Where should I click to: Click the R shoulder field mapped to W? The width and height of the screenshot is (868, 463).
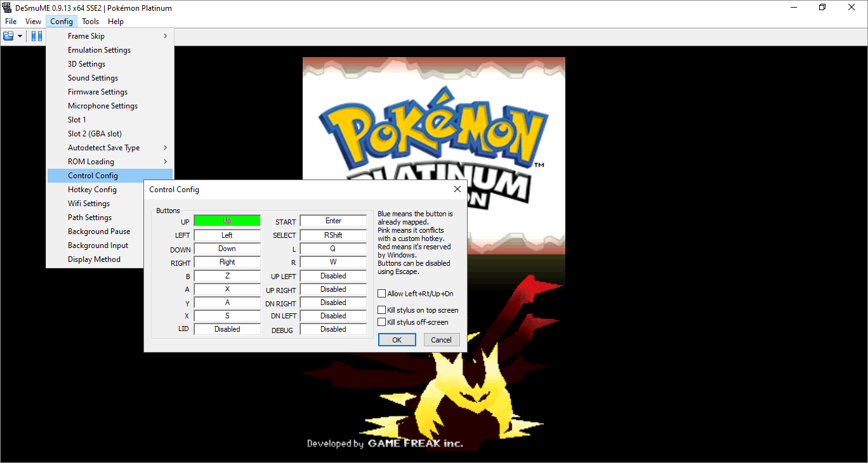[x=333, y=262]
